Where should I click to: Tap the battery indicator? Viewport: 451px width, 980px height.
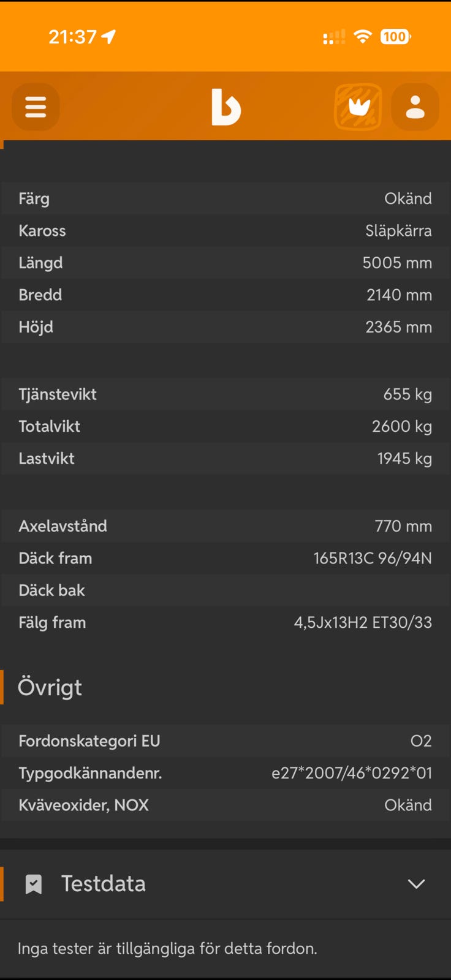(x=395, y=37)
